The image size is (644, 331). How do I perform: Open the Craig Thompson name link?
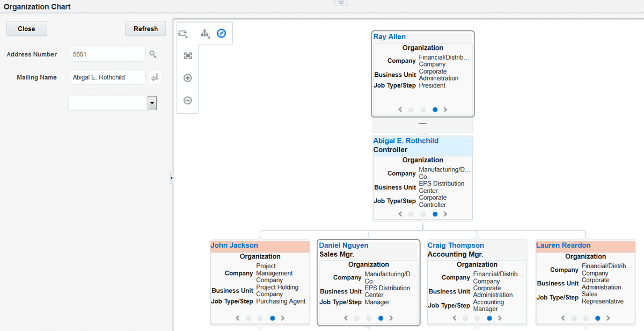click(x=456, y=246)
